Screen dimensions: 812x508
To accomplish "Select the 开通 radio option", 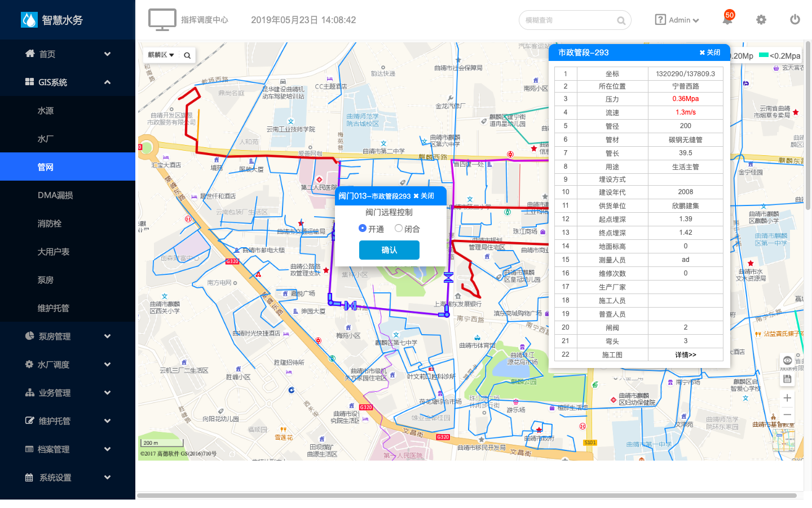I will (363, 229).
